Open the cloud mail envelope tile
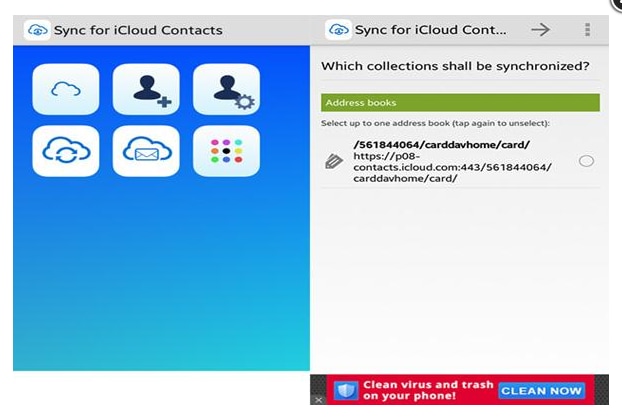 point(146,151)
